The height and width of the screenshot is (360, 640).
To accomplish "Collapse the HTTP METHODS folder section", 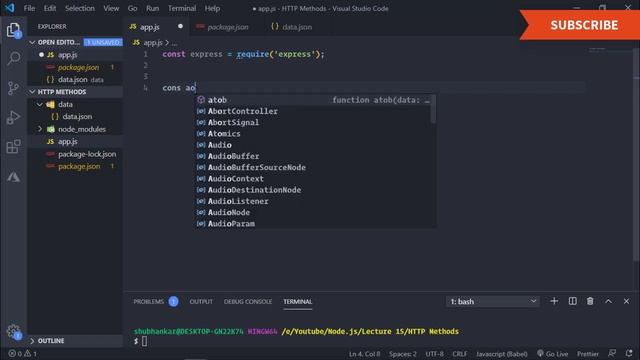I will click(32, 92).
